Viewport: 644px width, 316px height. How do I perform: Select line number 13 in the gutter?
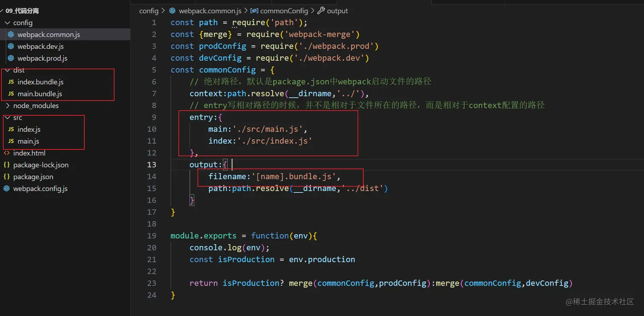pyautogui.click(x=152, y=164)
